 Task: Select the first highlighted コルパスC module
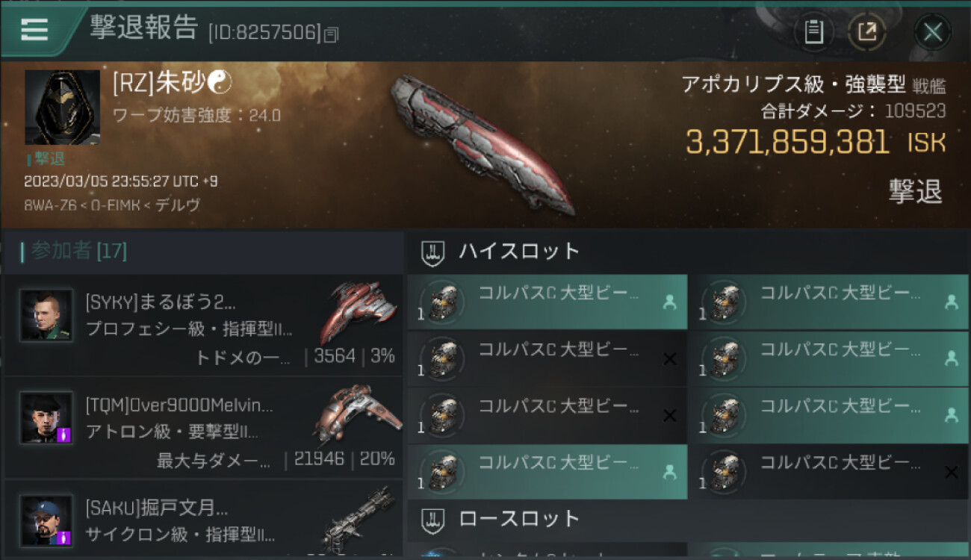coord(547,302)
